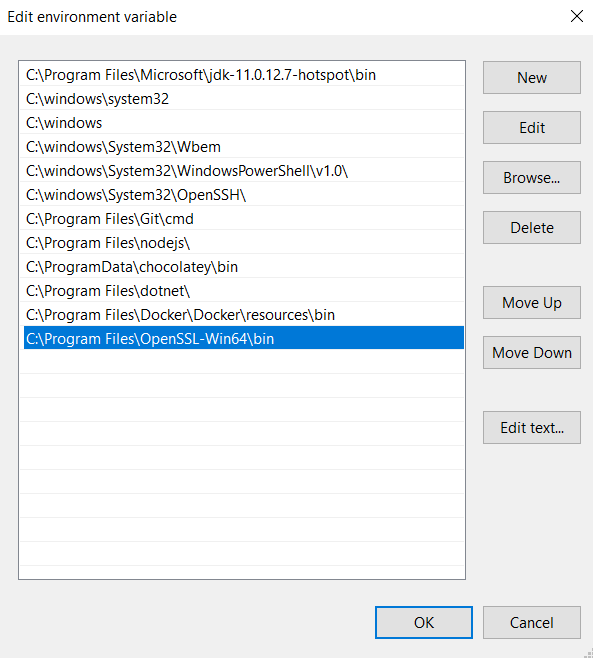Open the Edit text... view
This screenshot has width=593, height=658.
532,428
